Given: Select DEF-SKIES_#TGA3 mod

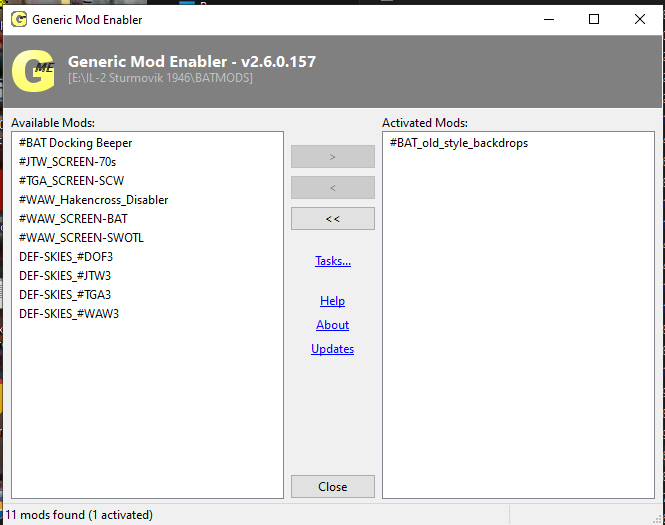Looking at the screenshot, I should pyautogui.click(x=65, y=295).
